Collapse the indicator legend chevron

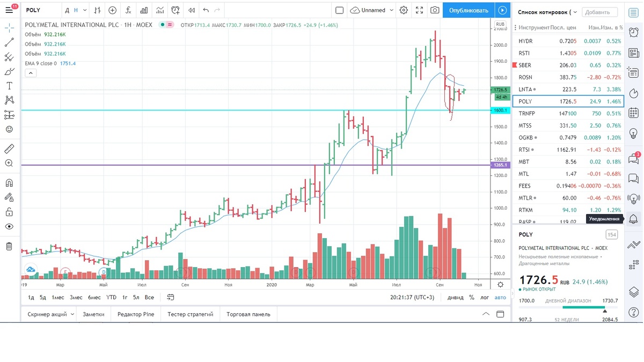[x=30, y=73]
